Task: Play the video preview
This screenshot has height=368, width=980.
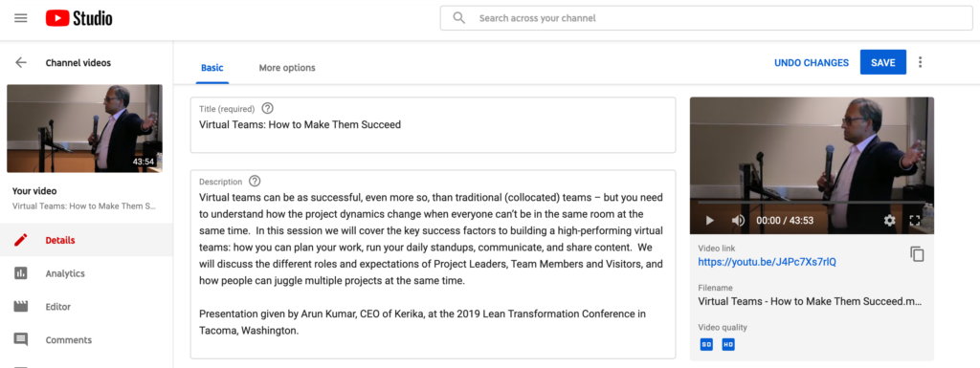Action: [x=709, y=220]
